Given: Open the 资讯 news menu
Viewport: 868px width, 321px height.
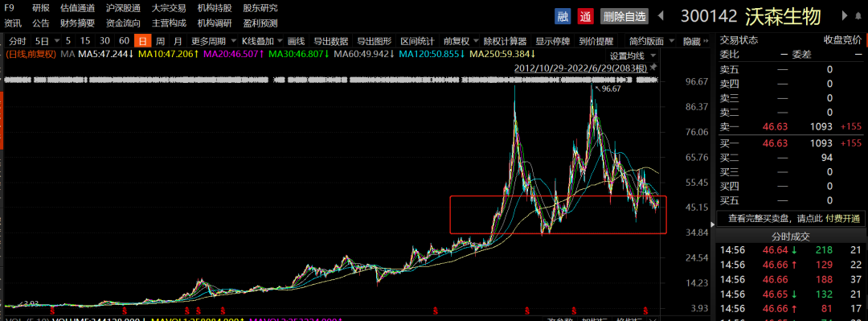Looking at the screenshot, I should coord(13,23).
